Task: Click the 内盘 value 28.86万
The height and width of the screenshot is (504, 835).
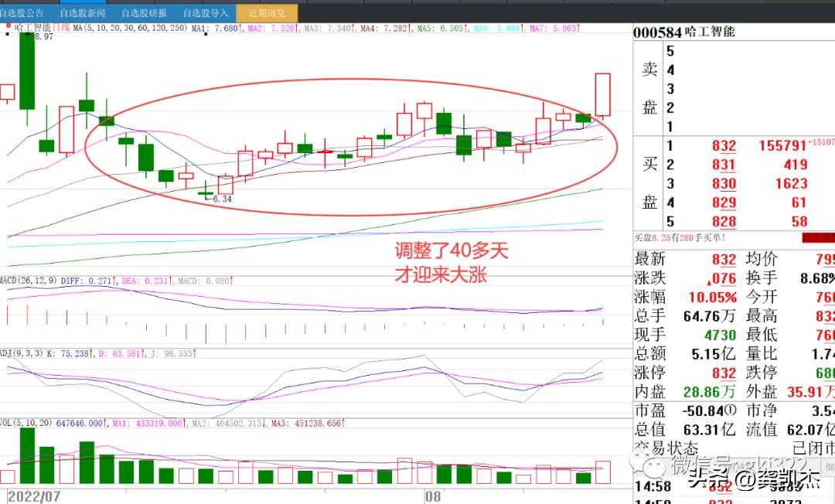Action: pyautogui.click(x=709, y=392)
